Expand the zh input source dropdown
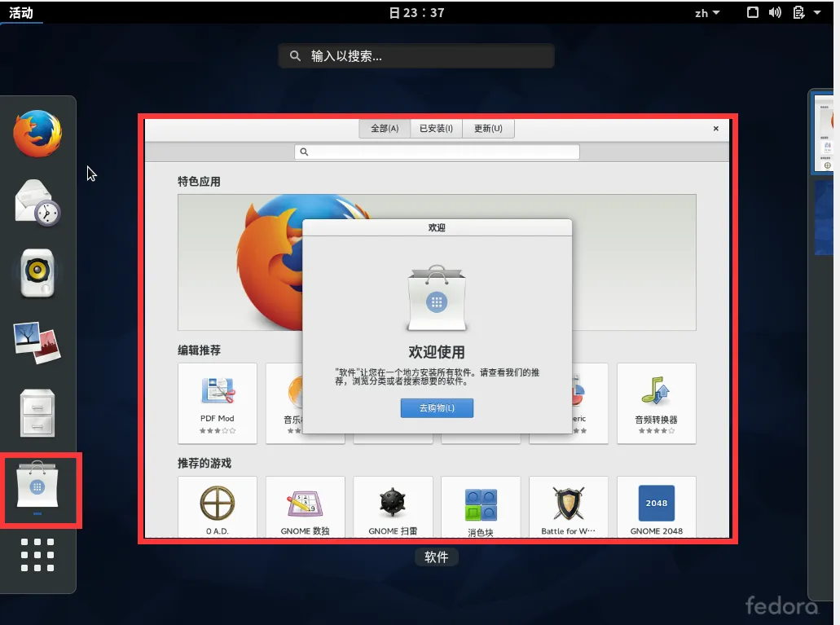Viewport: 840px width, 625px height. point(707,12)
